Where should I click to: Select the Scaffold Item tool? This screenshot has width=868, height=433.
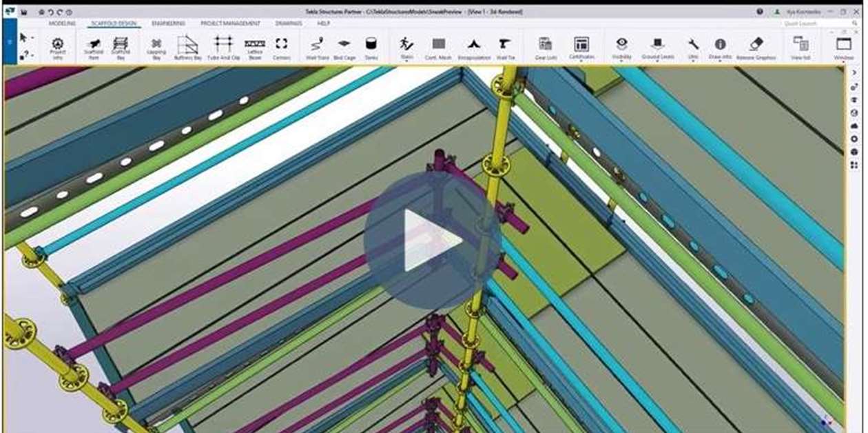(x=95, y=48)
